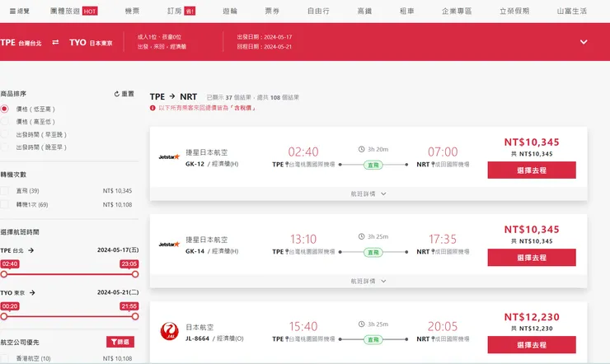Click TPE departure slider left handle

(4, 274)
